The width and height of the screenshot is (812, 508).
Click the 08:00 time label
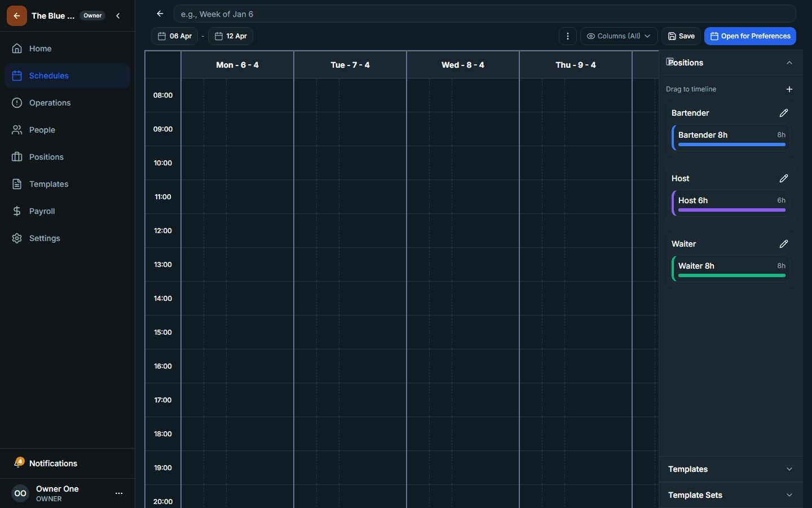(x=163, y=95)
